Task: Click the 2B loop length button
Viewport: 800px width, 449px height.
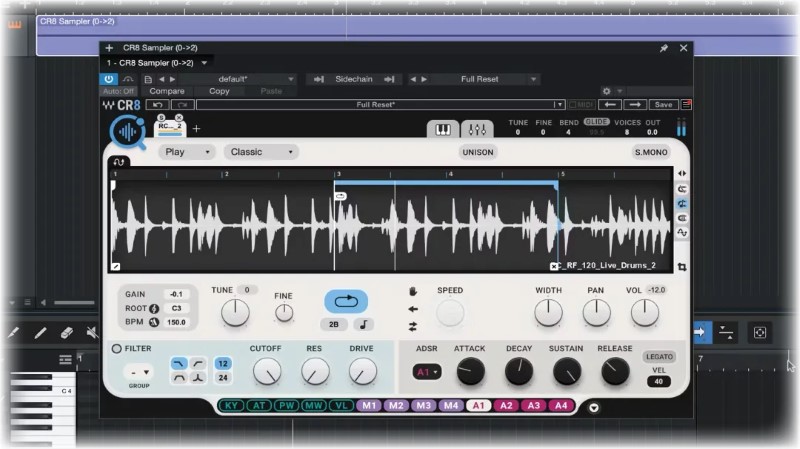Action: click(334, 324)
